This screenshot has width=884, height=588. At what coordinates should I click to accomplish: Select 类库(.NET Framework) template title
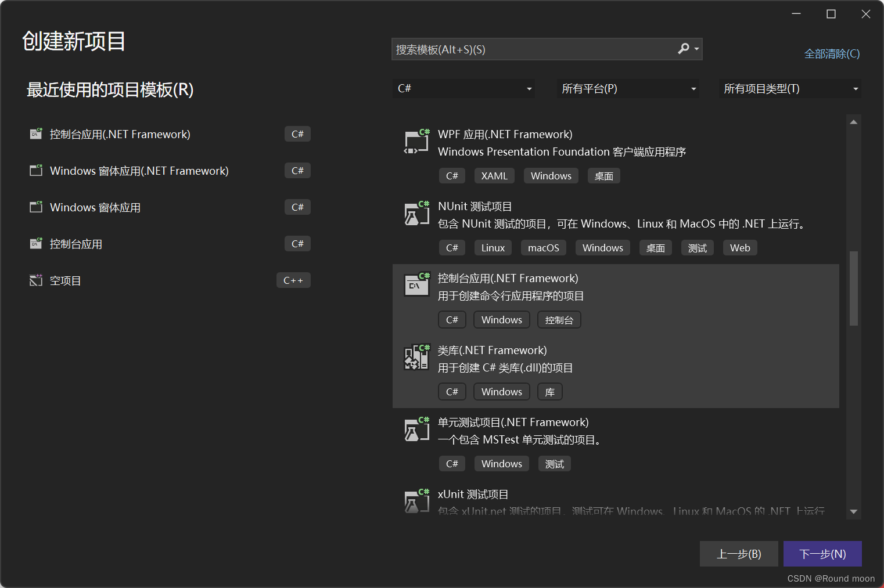pos(492,350)
